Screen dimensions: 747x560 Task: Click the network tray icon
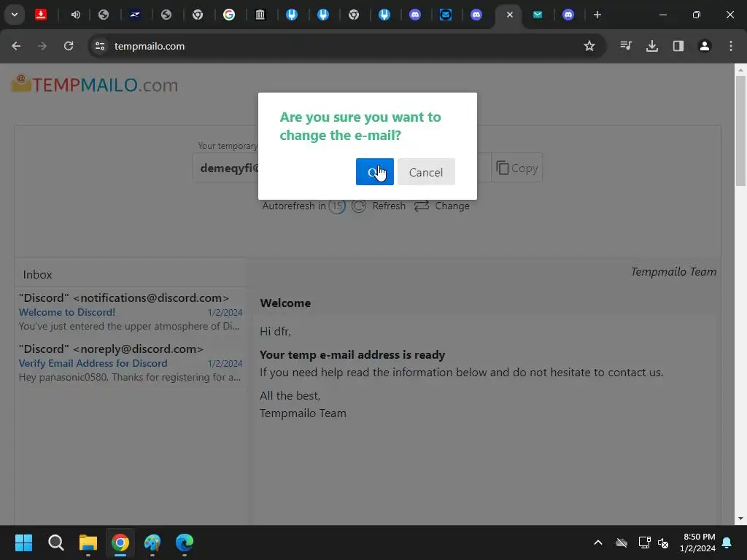644,542
